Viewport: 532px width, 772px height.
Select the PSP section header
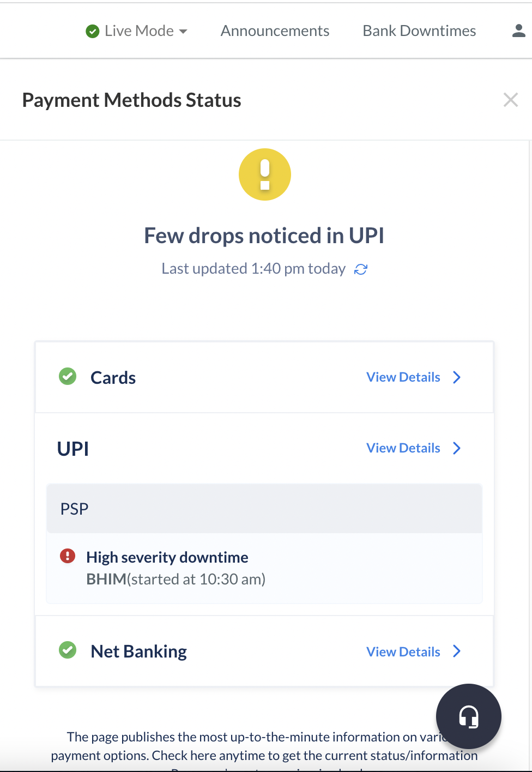click(264, 509)
